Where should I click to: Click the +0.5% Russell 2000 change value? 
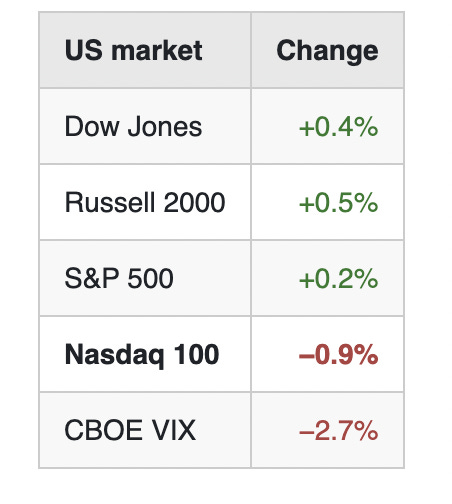pyautogui.click(x=339, y=202)
